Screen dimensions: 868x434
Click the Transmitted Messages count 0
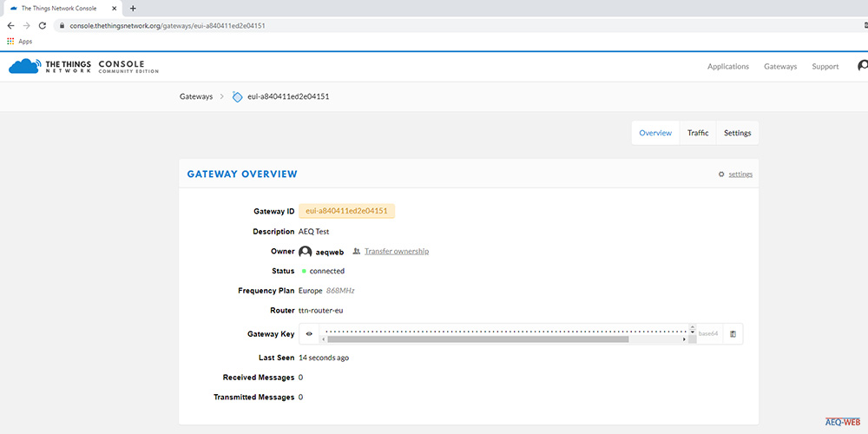coord(300,398)
